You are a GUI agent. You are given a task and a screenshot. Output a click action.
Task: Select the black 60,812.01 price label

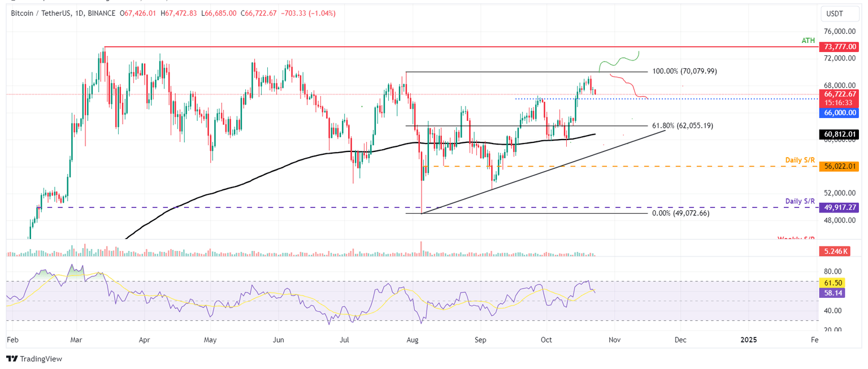pyautogui.click(x=838, y=134)
